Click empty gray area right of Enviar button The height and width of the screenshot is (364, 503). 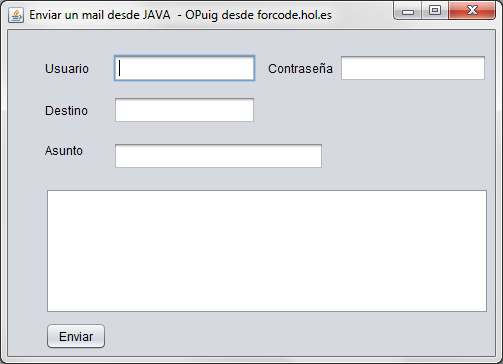pos(300,336)
